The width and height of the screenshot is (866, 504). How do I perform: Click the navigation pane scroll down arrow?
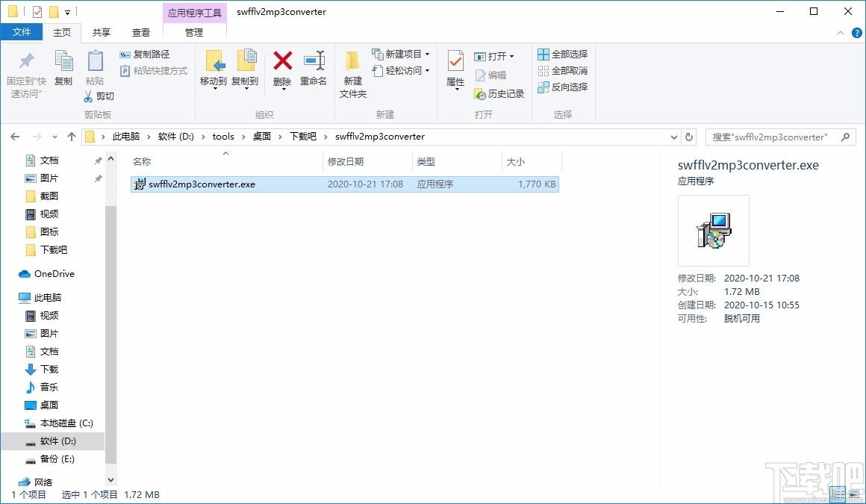(111, 479)
